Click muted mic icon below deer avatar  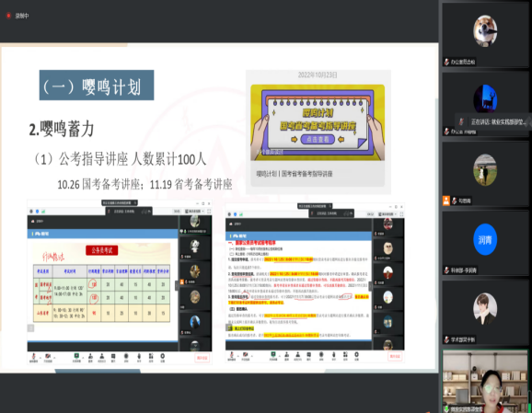pos(446,132)
